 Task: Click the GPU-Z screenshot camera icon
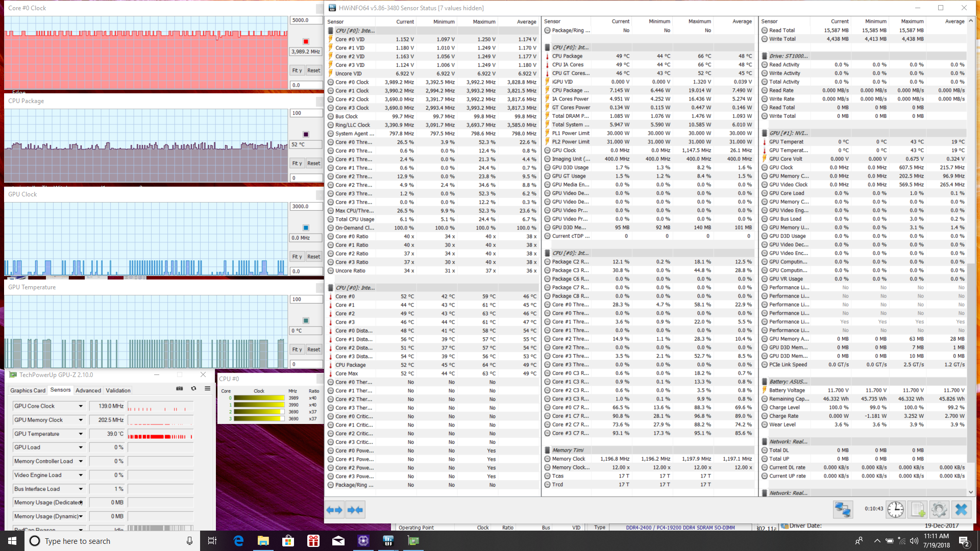180,389
